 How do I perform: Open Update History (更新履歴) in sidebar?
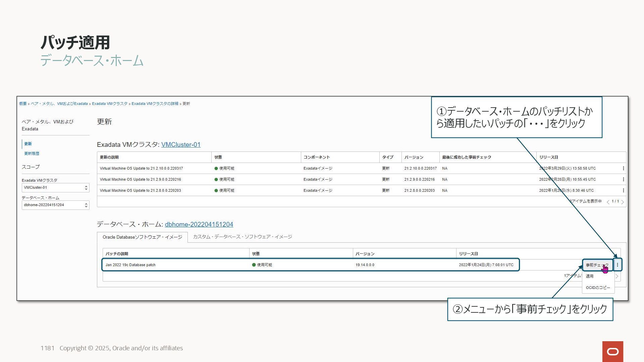(32, 154)
